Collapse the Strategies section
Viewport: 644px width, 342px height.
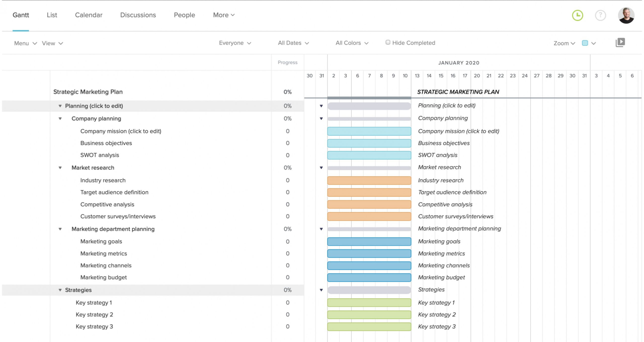60,290
